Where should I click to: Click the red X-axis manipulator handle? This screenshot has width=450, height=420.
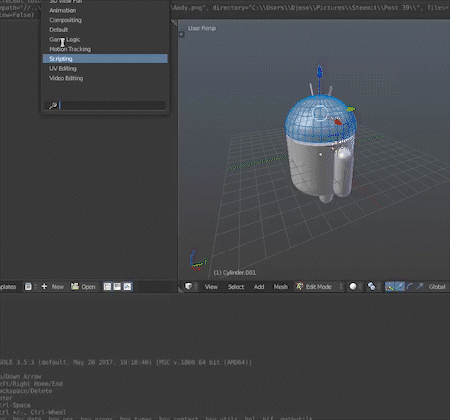(338, 122)
